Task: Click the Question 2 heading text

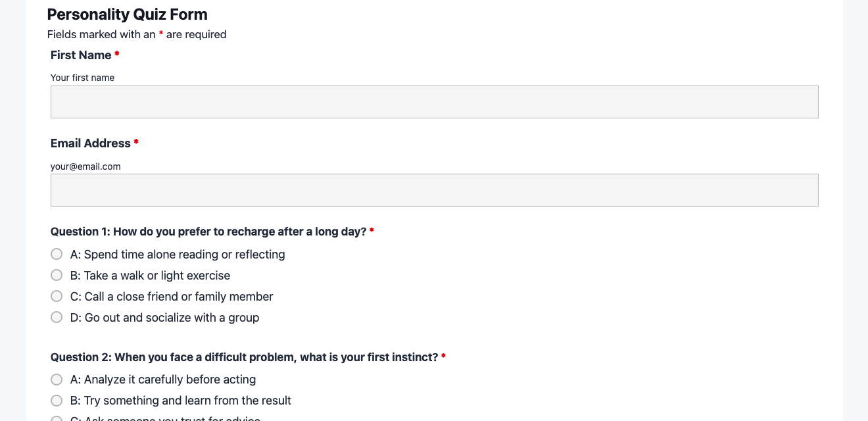Action: tap(244, 357)
